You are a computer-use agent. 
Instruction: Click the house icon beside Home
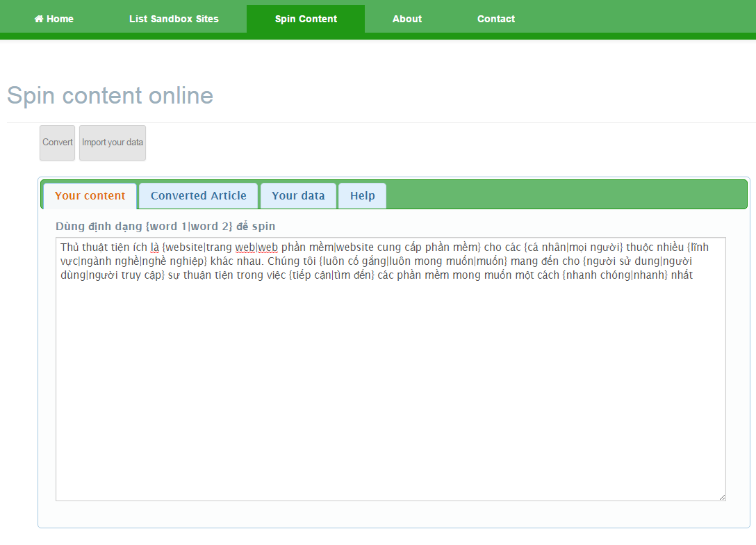(39, 19)
